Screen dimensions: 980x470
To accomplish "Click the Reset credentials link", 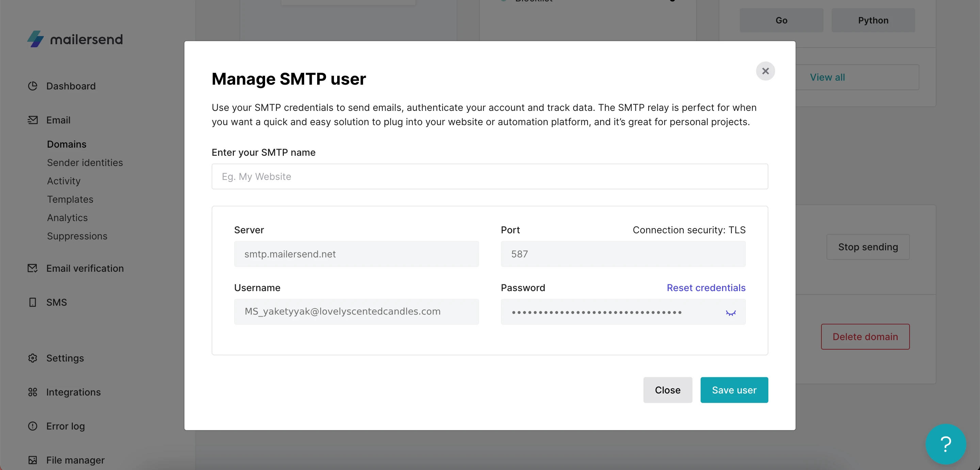I will [706, 288].
